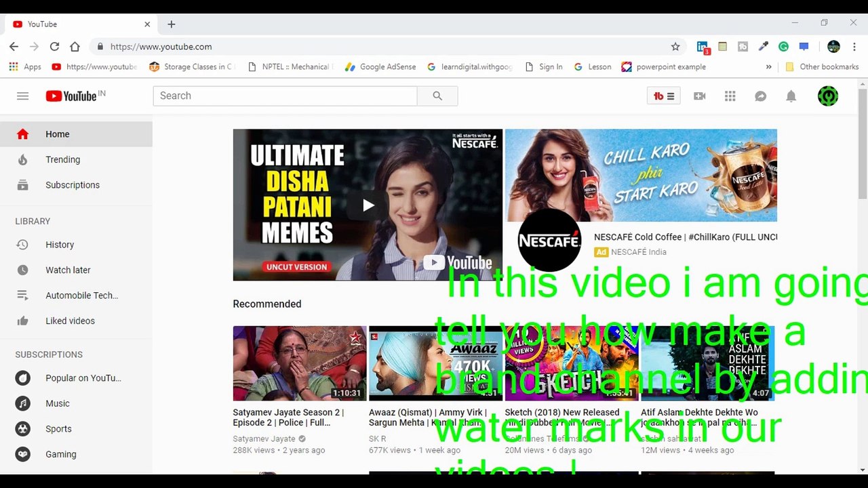868x488 pixels.
Task: Open the YouTube account avatar menu
Action: pyautogui.click(x=828, y=96)
